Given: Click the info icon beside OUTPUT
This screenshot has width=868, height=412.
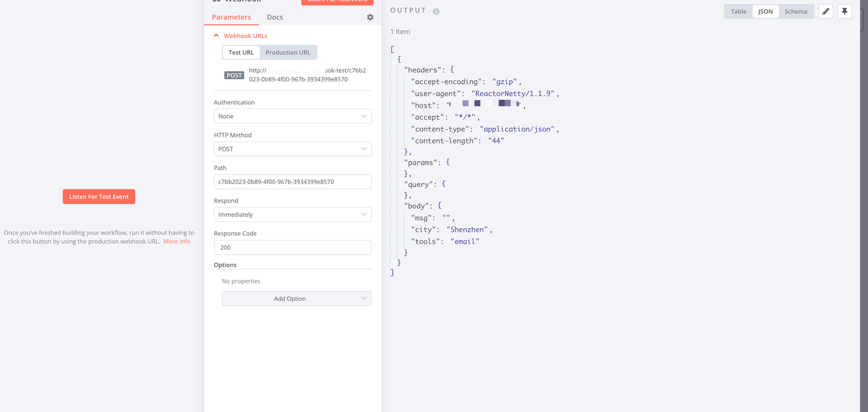Looking at the screenshot, I should click(x=436, y=11).
